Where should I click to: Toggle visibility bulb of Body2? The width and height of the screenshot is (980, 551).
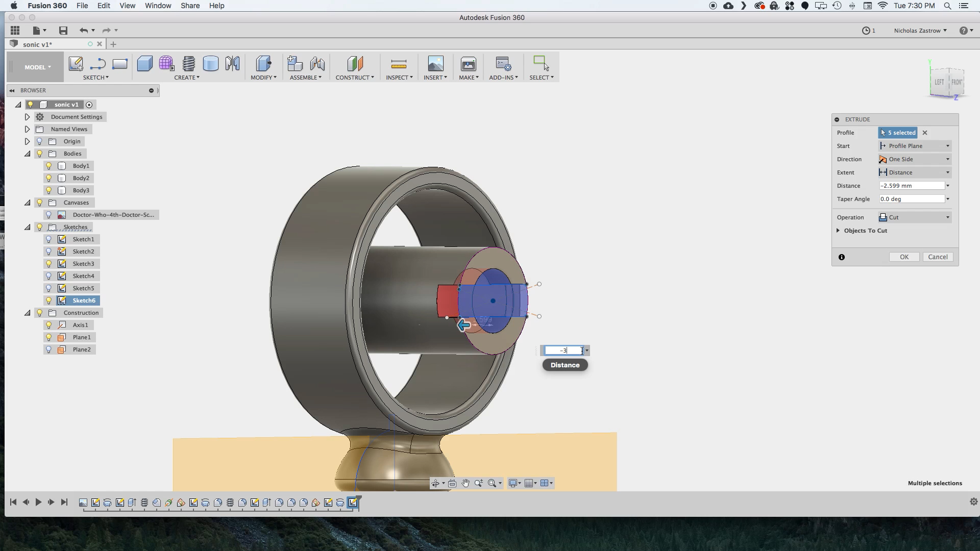(x=49, y=178)
